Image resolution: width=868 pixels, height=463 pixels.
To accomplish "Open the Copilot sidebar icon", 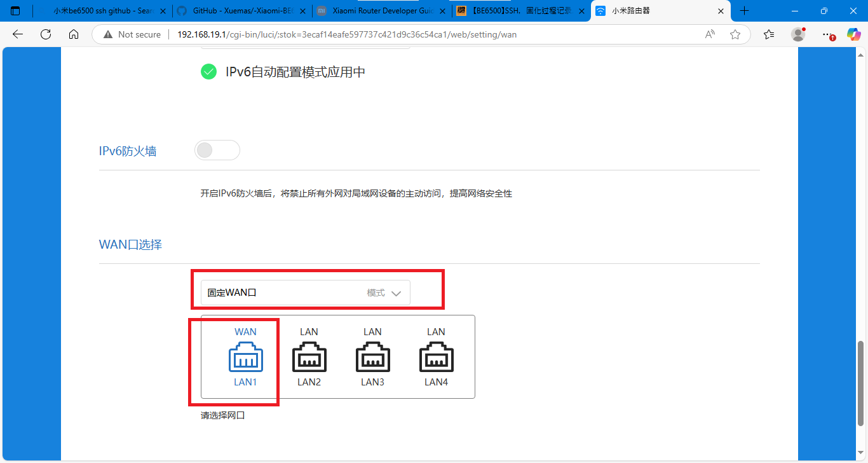I will click(x=853, y=34).
